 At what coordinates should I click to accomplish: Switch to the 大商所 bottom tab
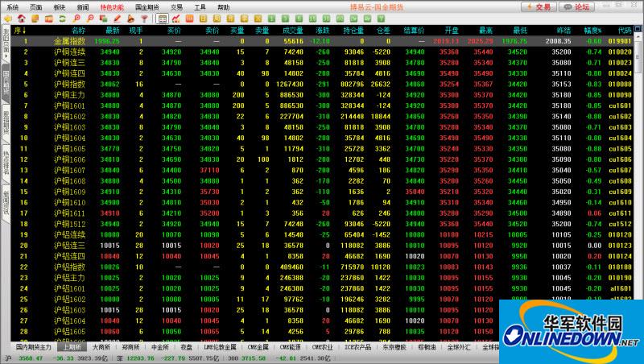point(101,347)
